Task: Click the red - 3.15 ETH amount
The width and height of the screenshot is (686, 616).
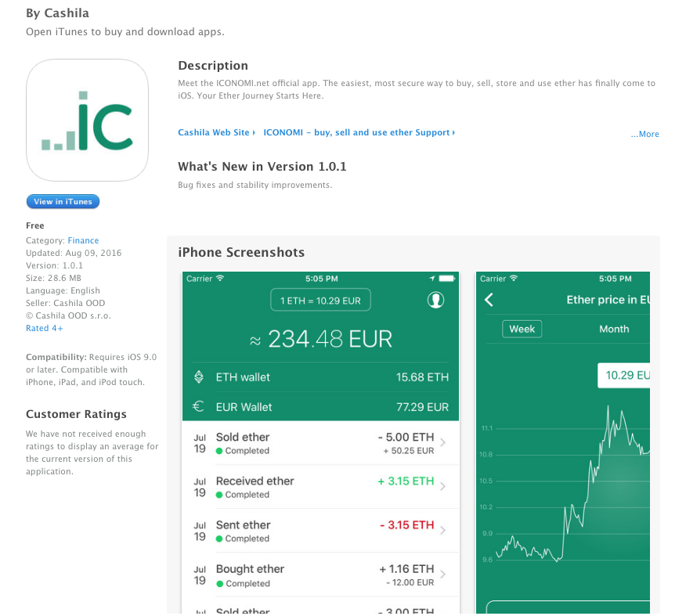Action: (x=407, y=525)
